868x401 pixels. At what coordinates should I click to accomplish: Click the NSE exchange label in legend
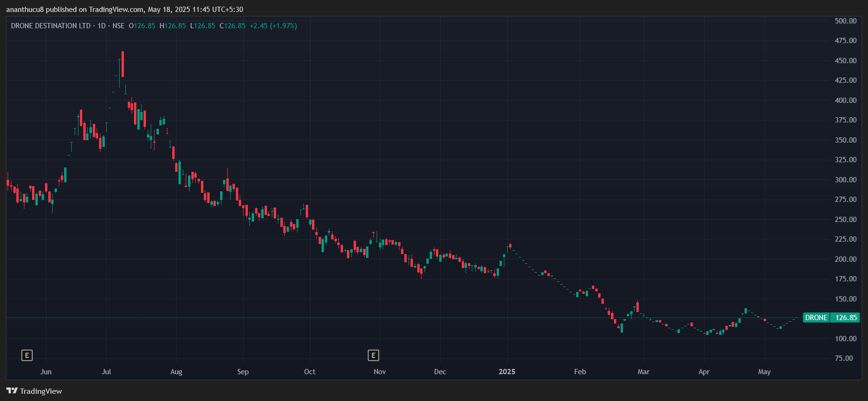118,26
